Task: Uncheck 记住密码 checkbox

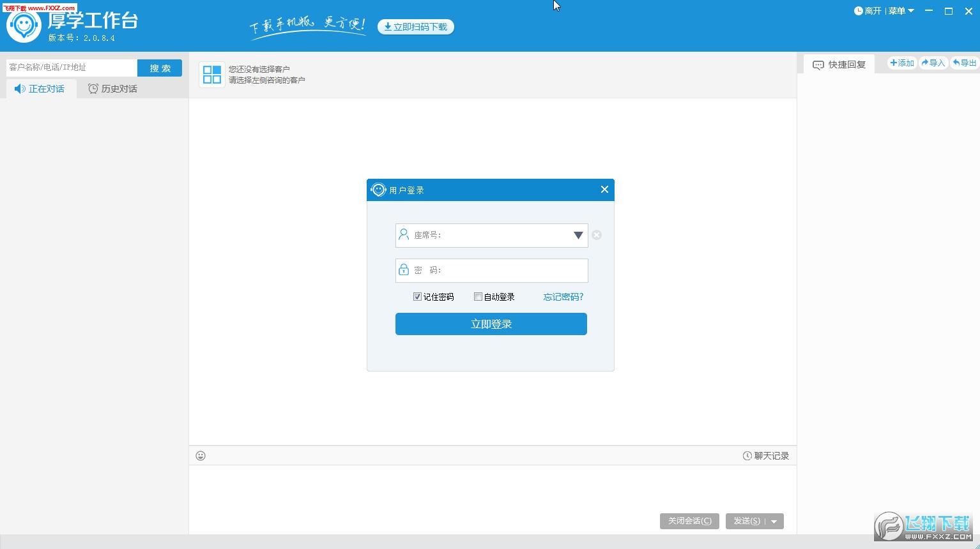Action: point(417,297)
